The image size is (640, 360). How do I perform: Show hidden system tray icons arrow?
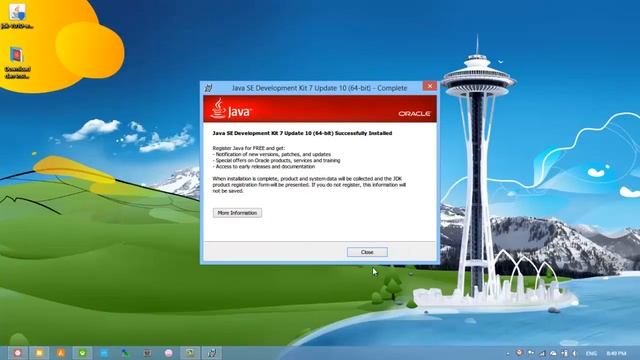[508, 353]
